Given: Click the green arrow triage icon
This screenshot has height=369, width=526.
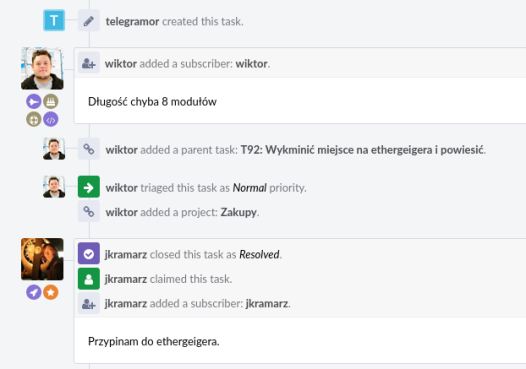Looking at the screenshot, I should coord(89,187).
